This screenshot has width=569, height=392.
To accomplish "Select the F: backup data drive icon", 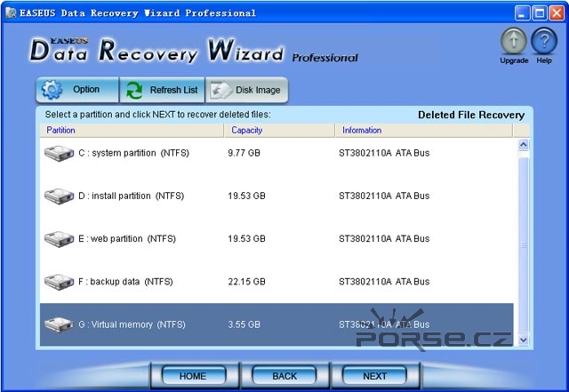I will coord(60,282).
